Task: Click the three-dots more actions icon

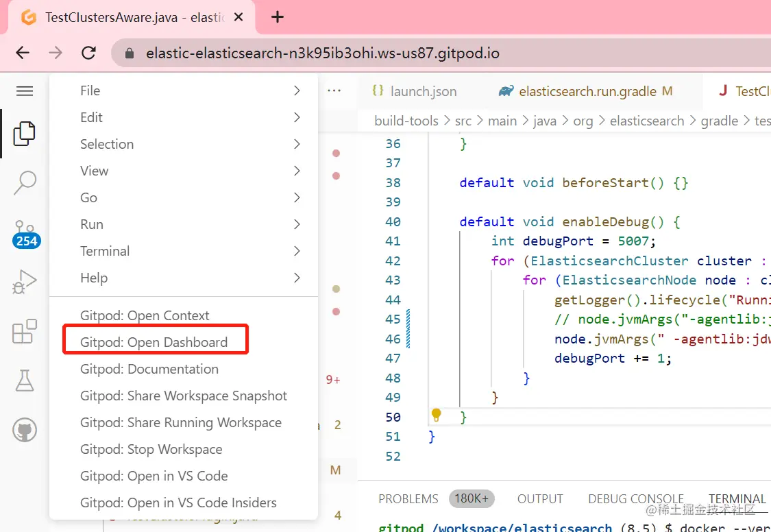Action: [334, 90]
